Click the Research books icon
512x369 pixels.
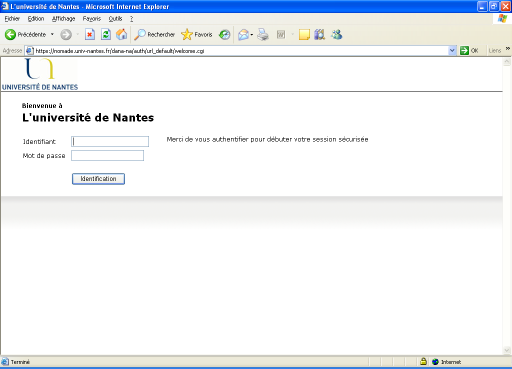click(x=319, y=34)
